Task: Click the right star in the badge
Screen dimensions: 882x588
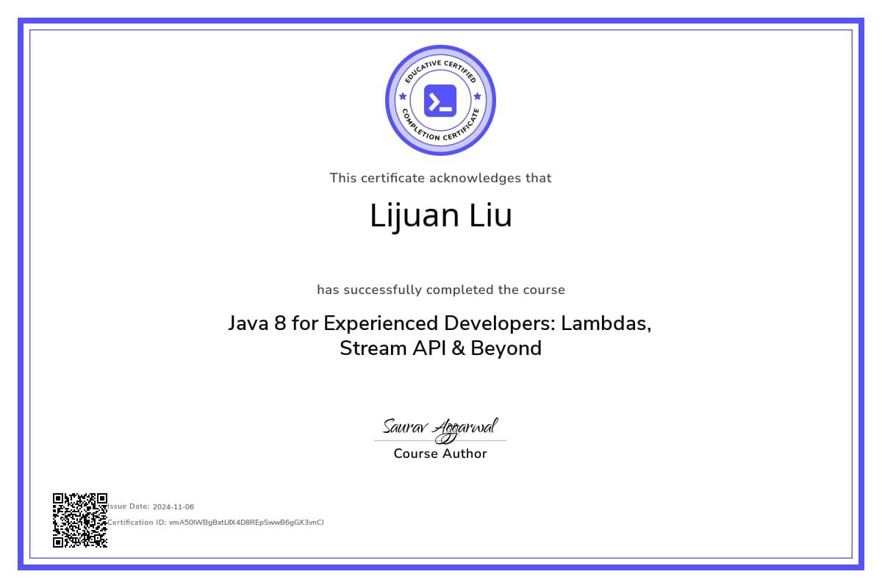Action: coord(478,96)
